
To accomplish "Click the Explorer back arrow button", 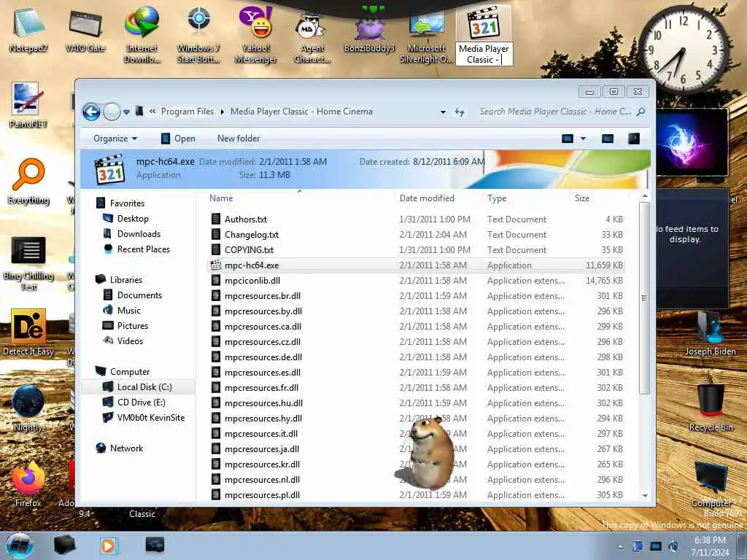I will [x=91, y=112].
